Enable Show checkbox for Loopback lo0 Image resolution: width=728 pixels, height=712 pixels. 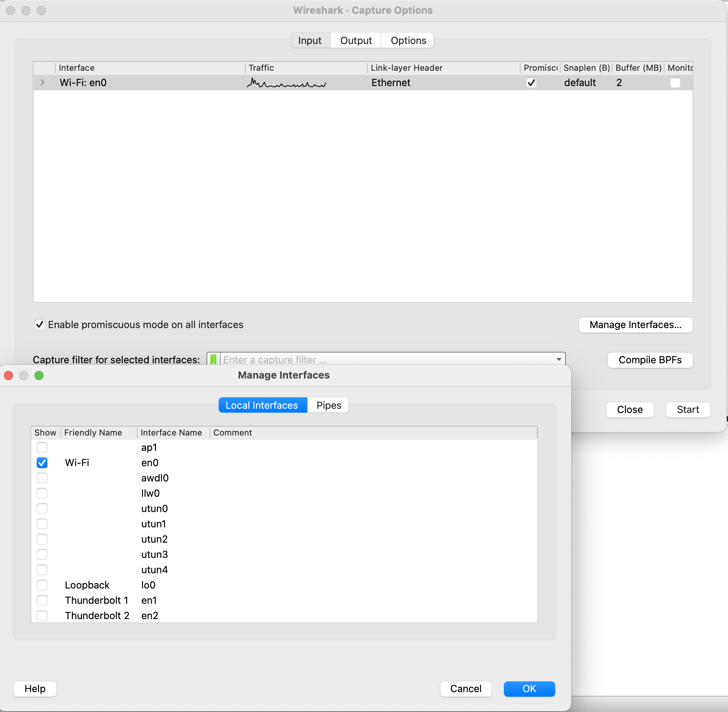(x=42, y=585)
